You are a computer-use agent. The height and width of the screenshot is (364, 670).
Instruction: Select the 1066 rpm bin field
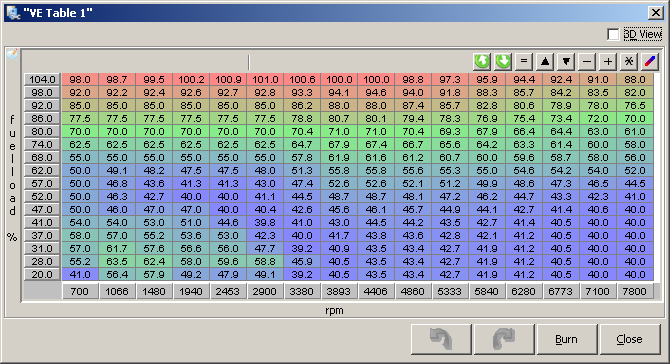(x=117, y=291)
